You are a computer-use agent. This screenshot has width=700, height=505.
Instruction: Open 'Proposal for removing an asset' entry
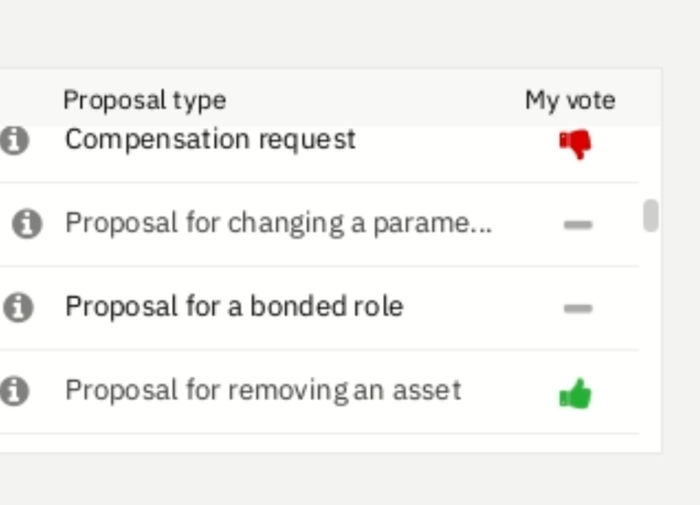pos(263,390)
